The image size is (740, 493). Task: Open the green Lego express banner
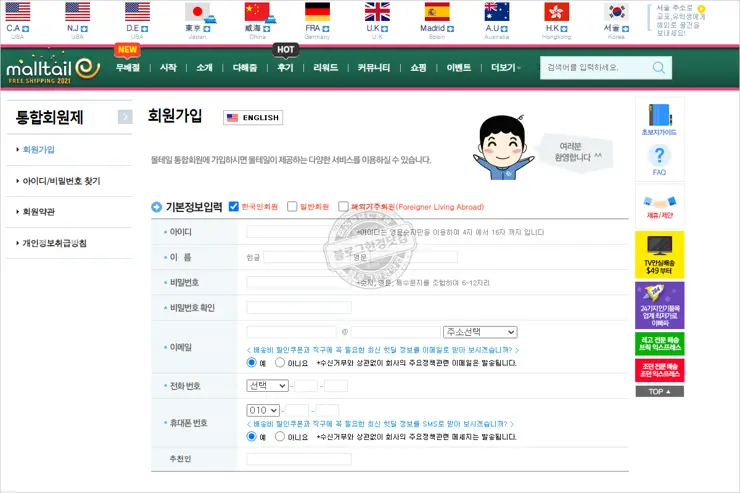tap(659, 343)
